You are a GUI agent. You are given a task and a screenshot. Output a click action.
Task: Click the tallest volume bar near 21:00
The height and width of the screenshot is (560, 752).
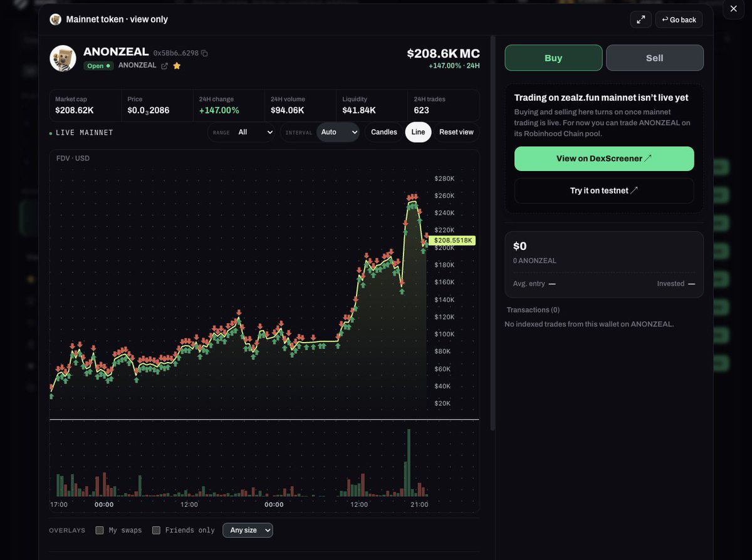[409, 463]
